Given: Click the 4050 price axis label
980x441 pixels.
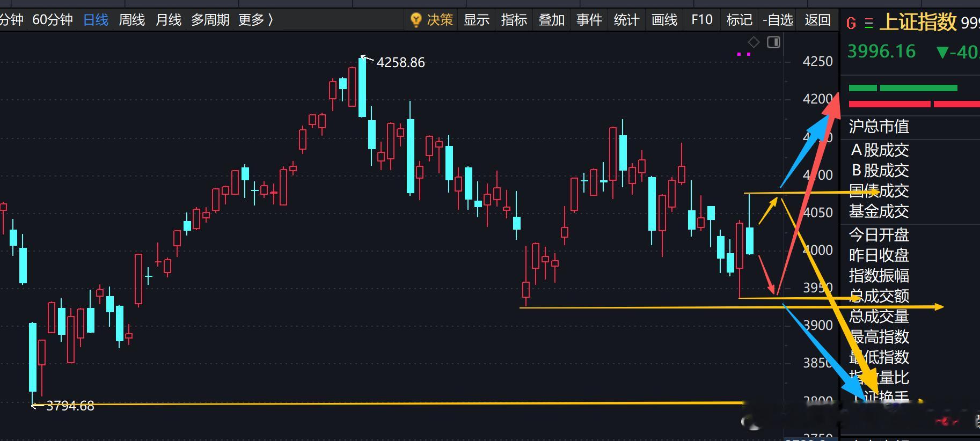Looking at the screenshot, I should pos(817,212).
